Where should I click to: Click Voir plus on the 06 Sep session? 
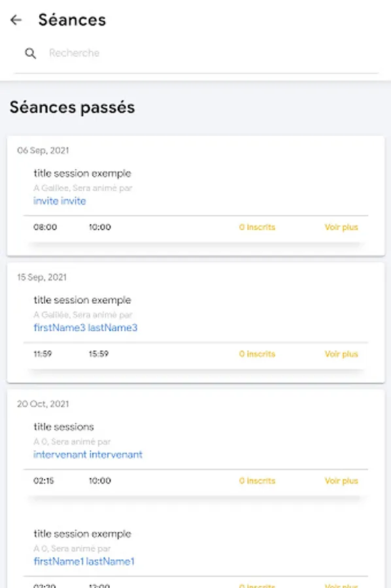coord(341,227)
